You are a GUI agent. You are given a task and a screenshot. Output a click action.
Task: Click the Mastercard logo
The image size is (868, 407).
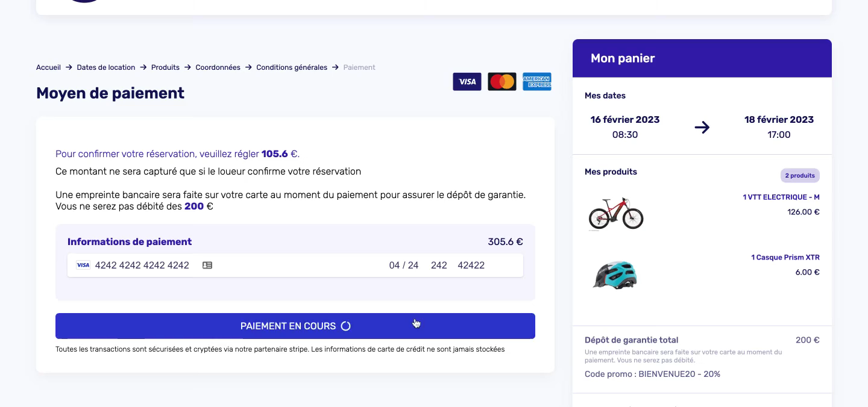(502, 81)
